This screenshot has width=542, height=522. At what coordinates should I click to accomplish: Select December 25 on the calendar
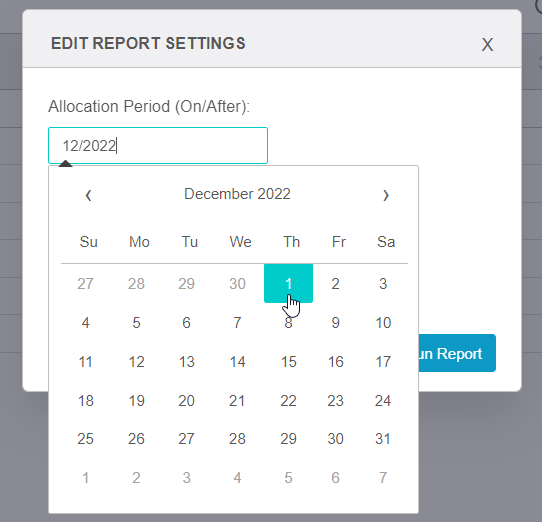coord(85,439)
